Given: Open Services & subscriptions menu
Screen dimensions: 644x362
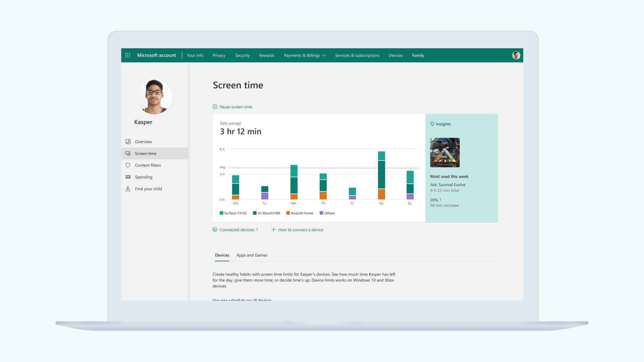Looking at the screenshot, I should click(357, 55).
